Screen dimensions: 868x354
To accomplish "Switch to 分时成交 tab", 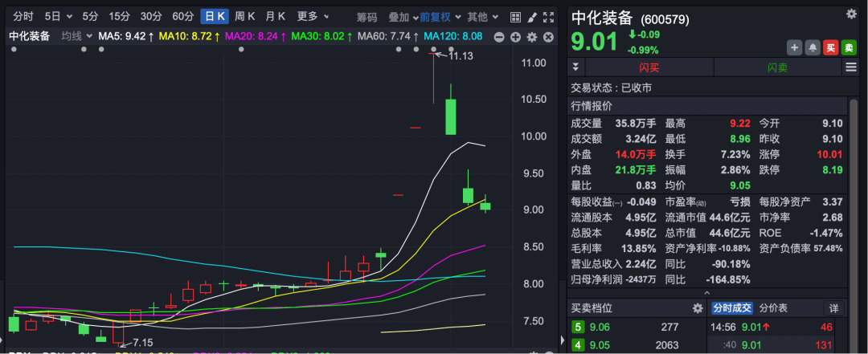I will [732, 308].
